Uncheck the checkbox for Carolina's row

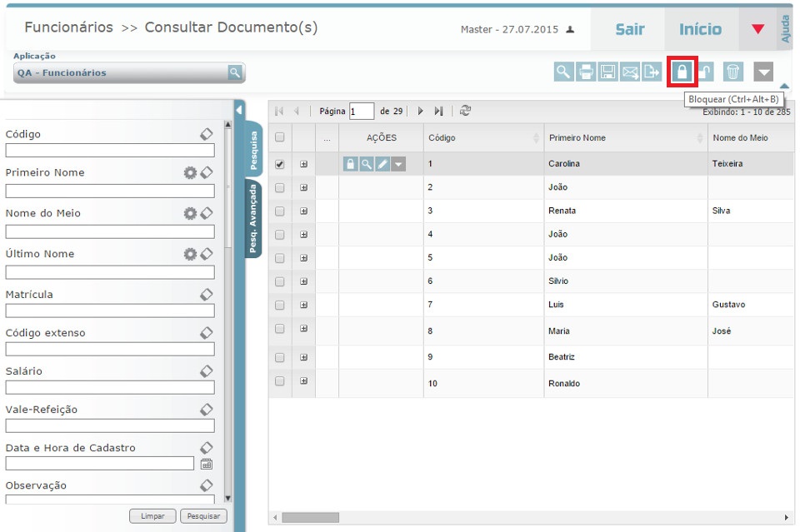[280, 164]
